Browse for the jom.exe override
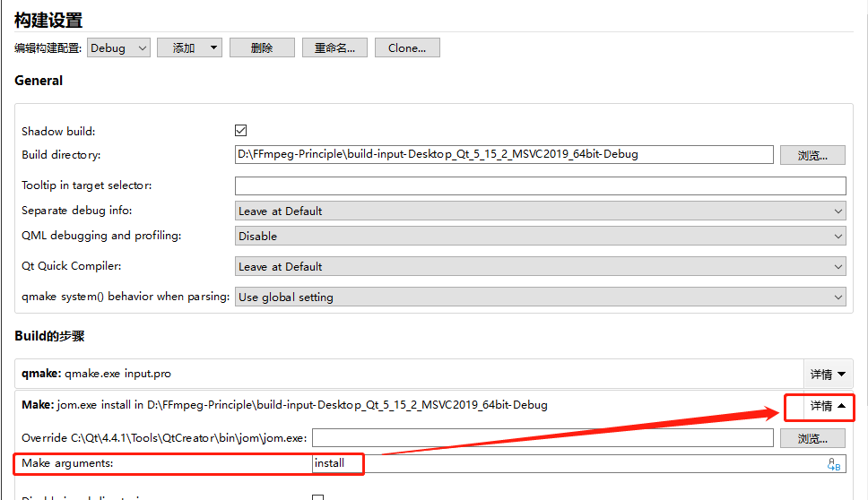Image resolution: width=868 pixels, height=500 pixels. (812, 438)
